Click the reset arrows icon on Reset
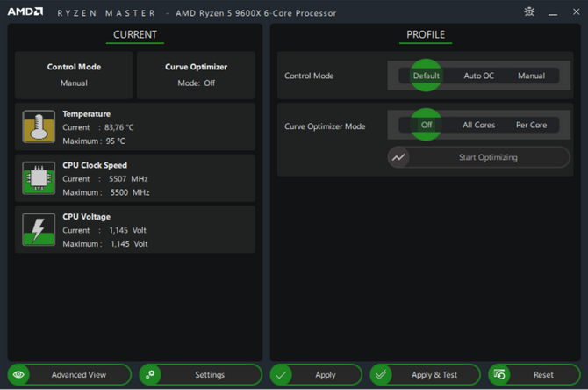The image size is (588, 390). [x=499, y=374]
